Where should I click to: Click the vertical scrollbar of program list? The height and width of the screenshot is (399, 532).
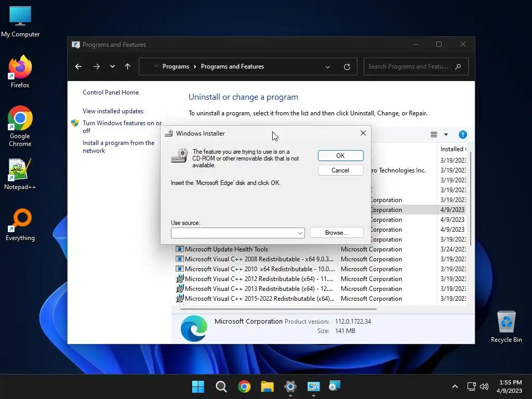point(470,199)
